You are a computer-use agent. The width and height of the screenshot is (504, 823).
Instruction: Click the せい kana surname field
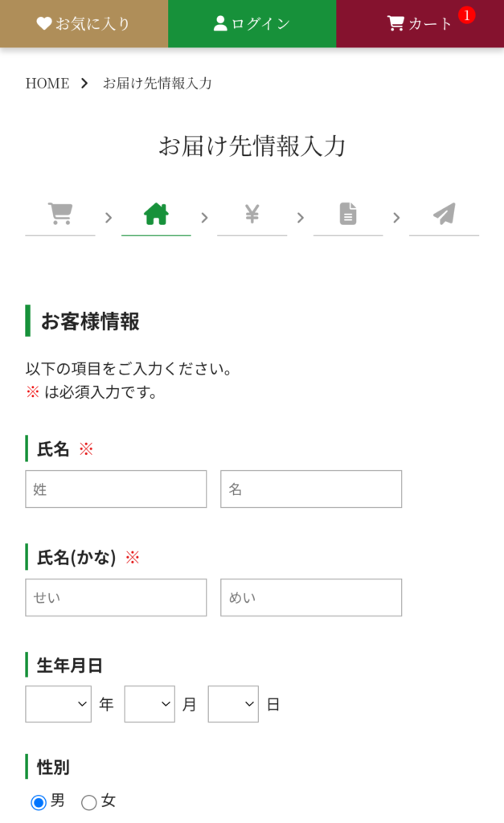click(116, 597)
